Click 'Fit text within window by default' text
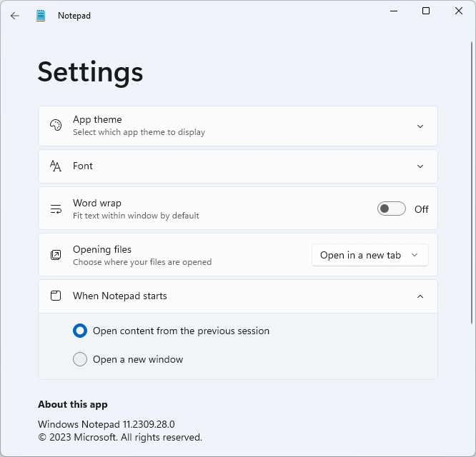 tap(136, 216)
